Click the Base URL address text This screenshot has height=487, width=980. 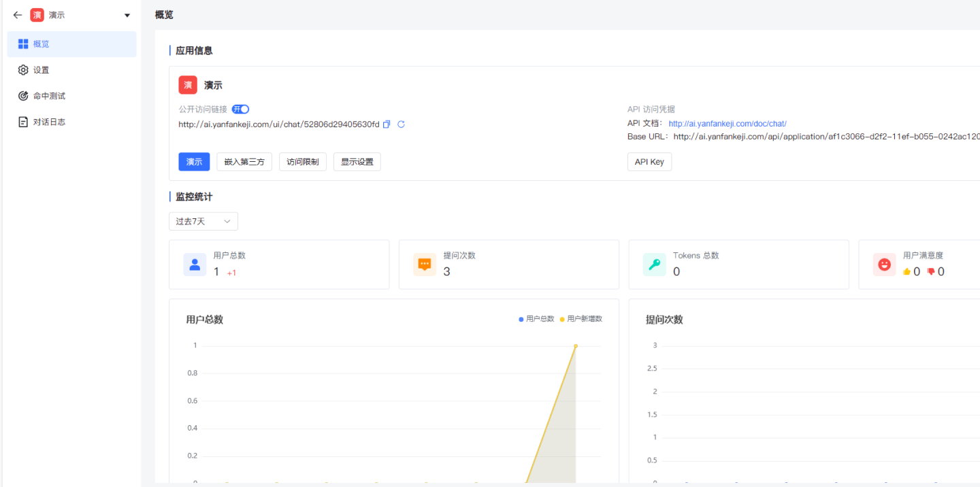point(826,137)
